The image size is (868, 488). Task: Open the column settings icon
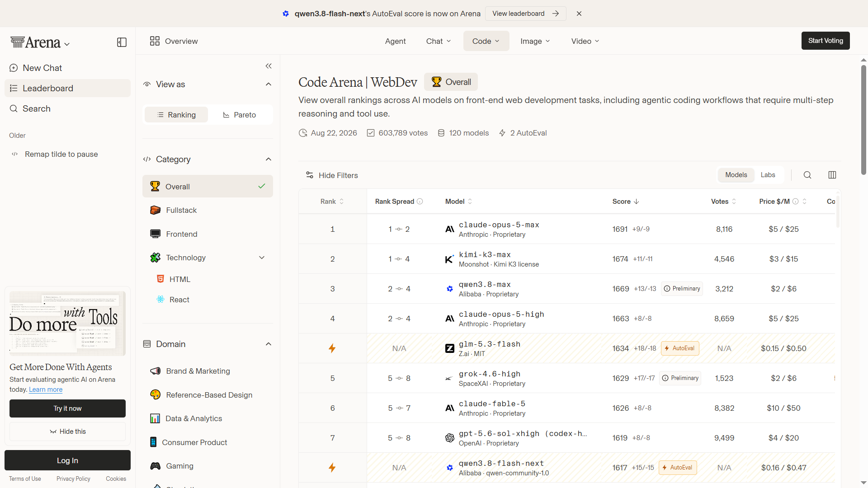click(x=832, y=175)
